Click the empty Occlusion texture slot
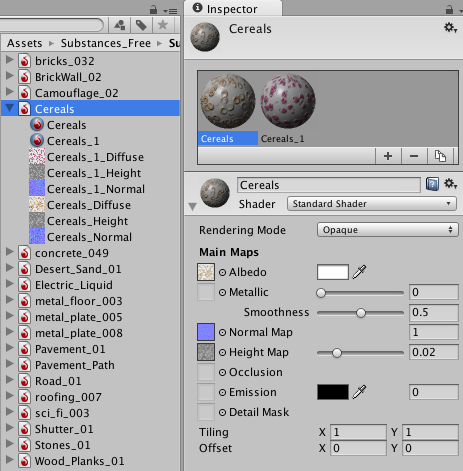This screenshot has height=471, width=463. click(x=206, y=372)
